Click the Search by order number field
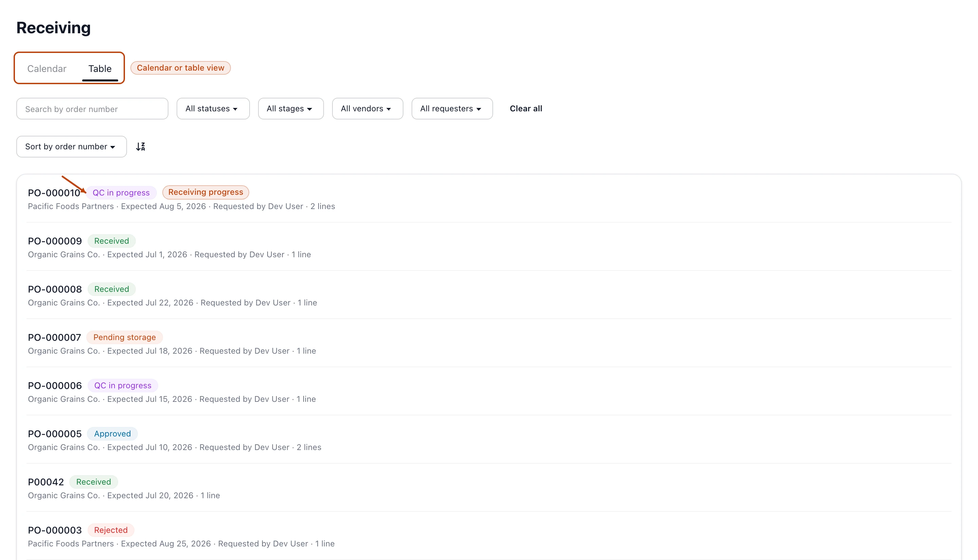Image resolution: width=978 pixels, height=560 pixels. [x=92, y=109]
